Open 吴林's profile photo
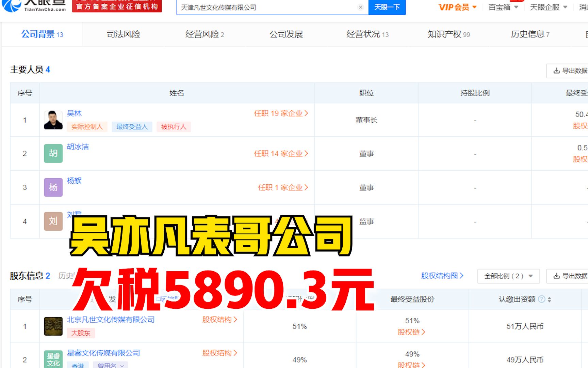The height and width of the screenshot is (368, 588). pos(53,120)
